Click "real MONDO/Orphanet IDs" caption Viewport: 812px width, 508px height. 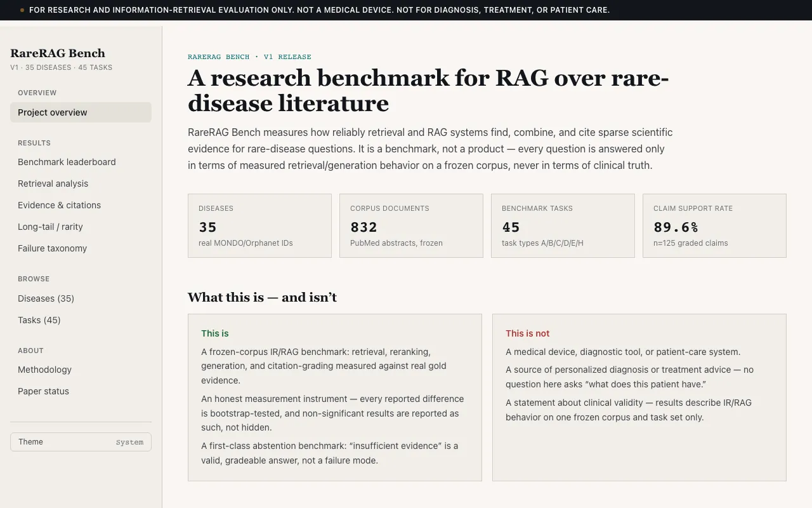pos(246,243)
